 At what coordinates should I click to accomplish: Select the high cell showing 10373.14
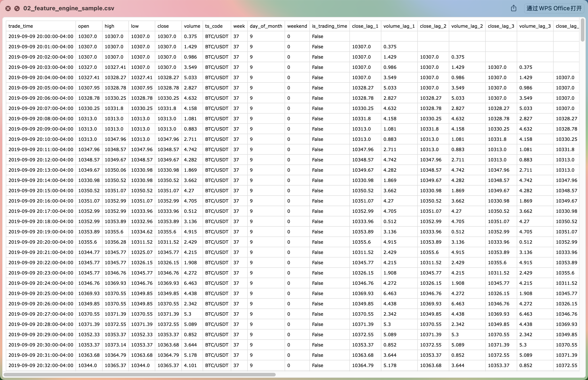tap(115, 345)
